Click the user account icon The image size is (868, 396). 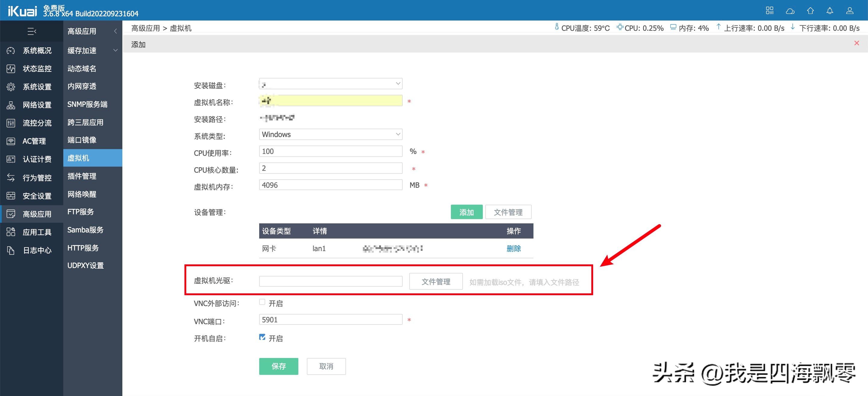pyautogui.click(x=850, y=11)
